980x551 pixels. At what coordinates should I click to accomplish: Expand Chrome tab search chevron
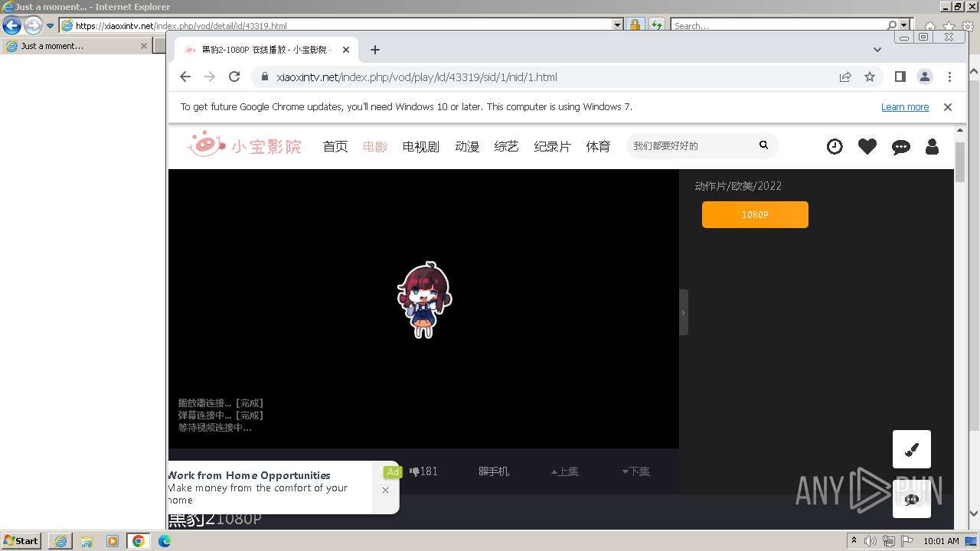tap(877, 50)
